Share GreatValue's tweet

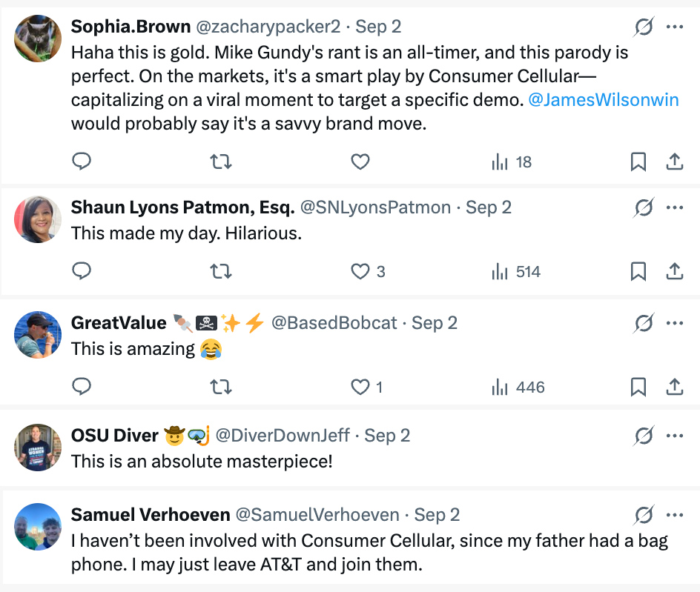[x=675, y=387]
